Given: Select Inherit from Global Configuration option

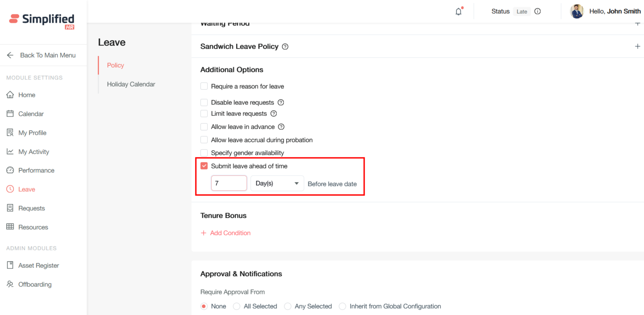Looking at the screenshot, I should (343, 306).
